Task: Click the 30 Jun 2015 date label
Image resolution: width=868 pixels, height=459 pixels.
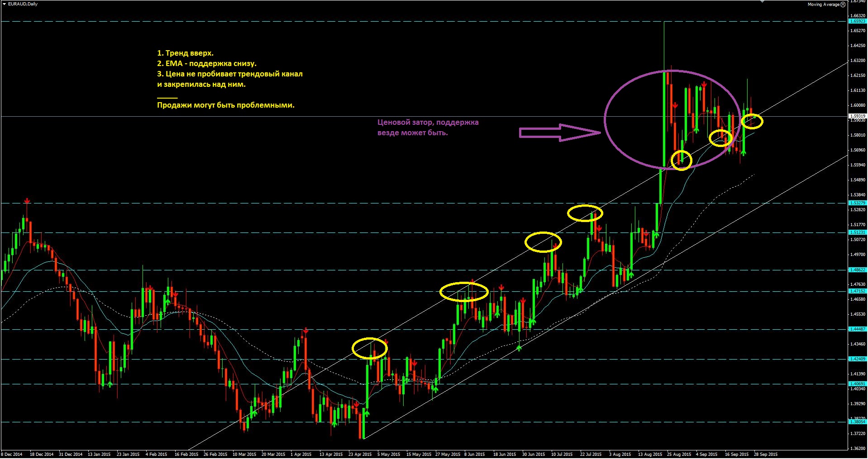Action: 534,454
